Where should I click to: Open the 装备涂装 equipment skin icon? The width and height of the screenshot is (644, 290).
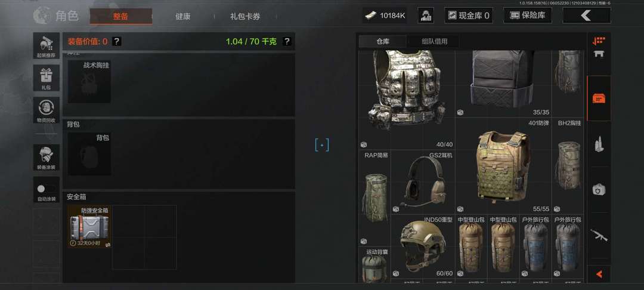click(x=46, y=157)
